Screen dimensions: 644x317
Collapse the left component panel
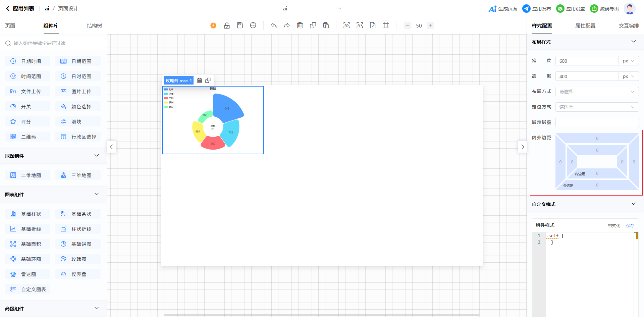pos(111,147)
